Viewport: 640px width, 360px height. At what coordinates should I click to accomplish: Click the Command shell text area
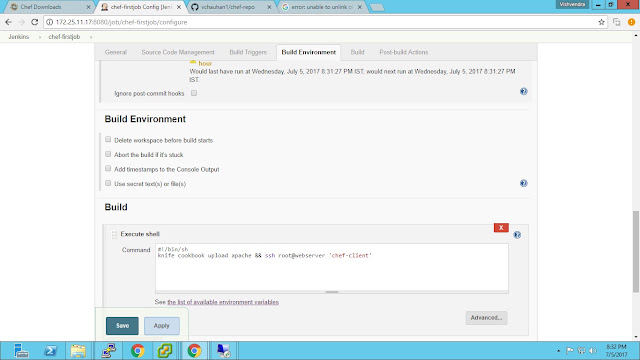tap(331, 267)
